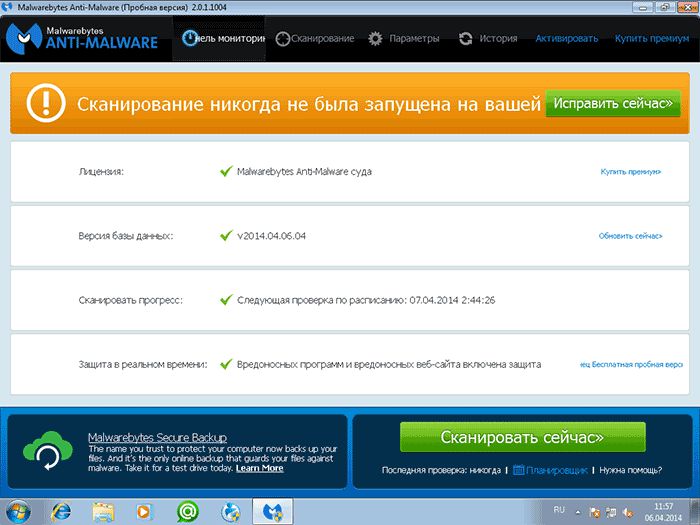Click Купить премиум link in Лицензия row

click(x=630, y=171)
